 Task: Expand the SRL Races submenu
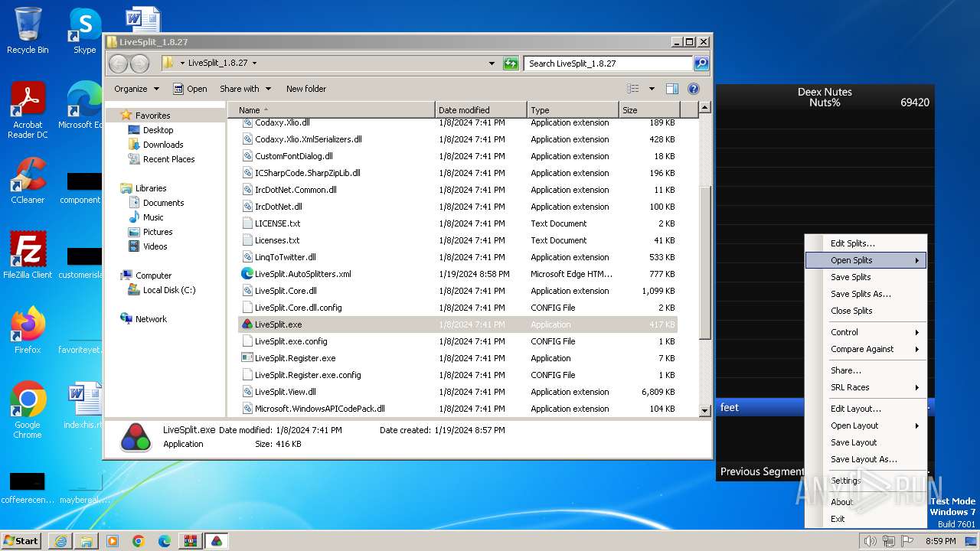tap(866, 387)
